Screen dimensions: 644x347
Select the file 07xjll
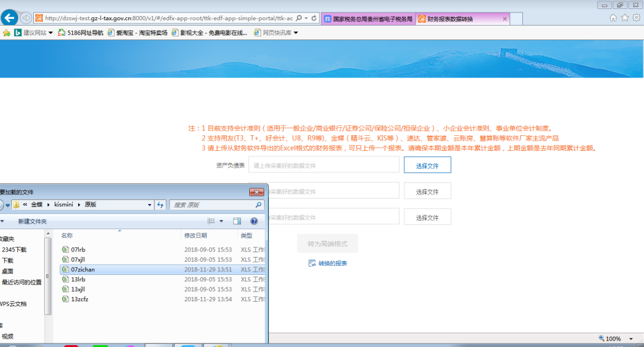point(78,259)
